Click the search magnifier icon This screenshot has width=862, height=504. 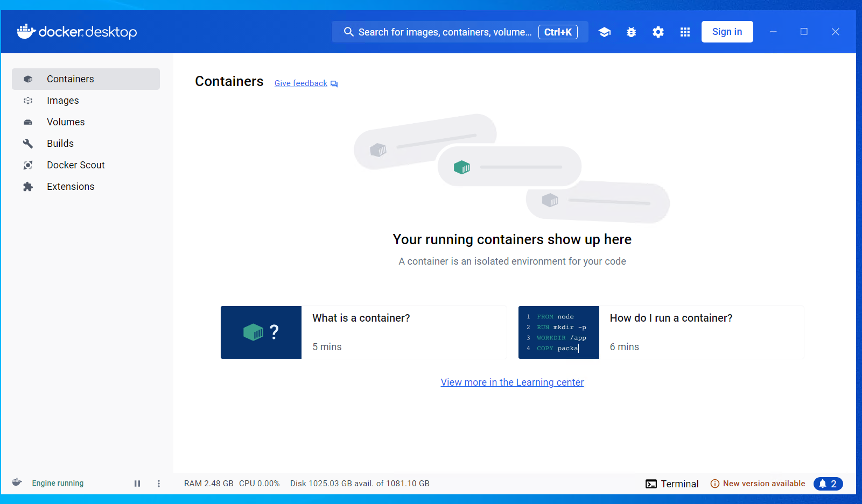point(349,32)
